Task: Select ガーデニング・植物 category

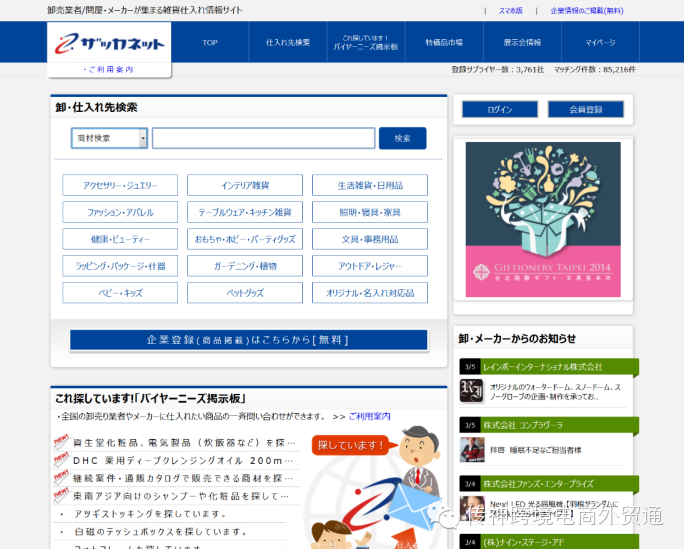Action: 245,266
